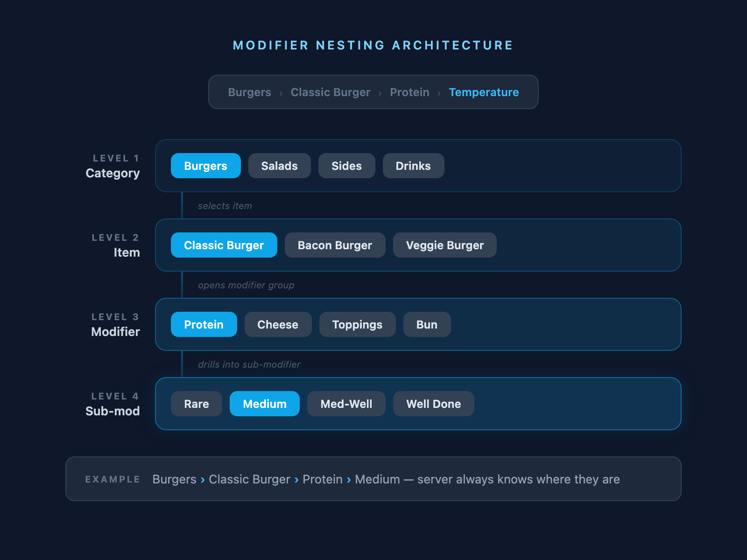Choose Med-Well temperature
The image size is (747, 560).
click(346, 404)
